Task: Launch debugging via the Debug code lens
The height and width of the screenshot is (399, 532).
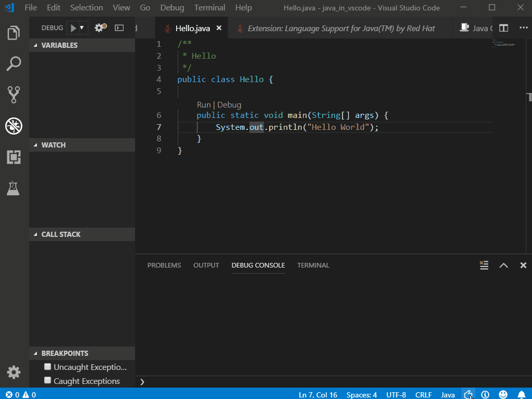Action: 229,104
